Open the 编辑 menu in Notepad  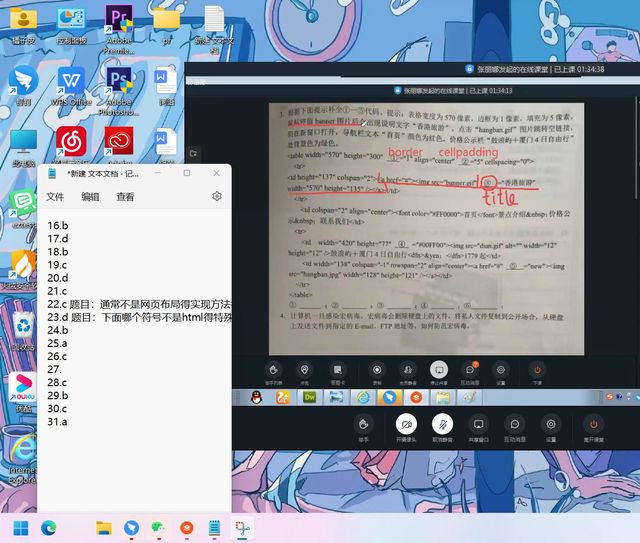click(x=90, y=197)
